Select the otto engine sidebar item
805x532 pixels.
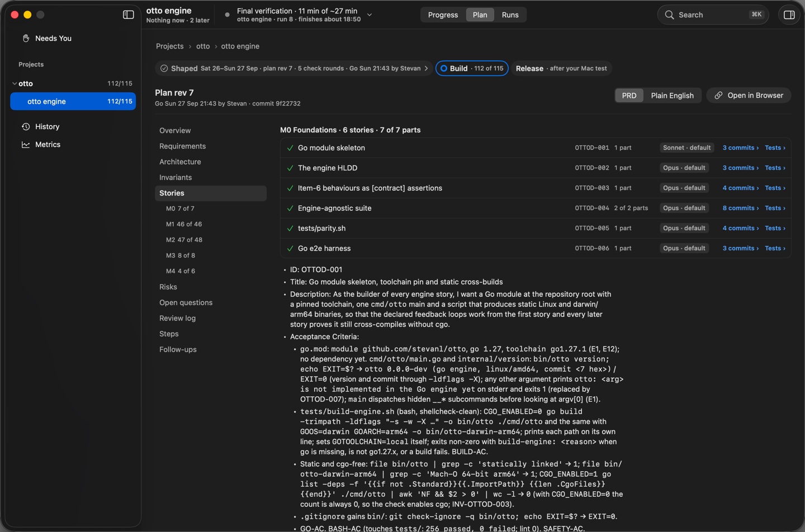pos(73,101)
